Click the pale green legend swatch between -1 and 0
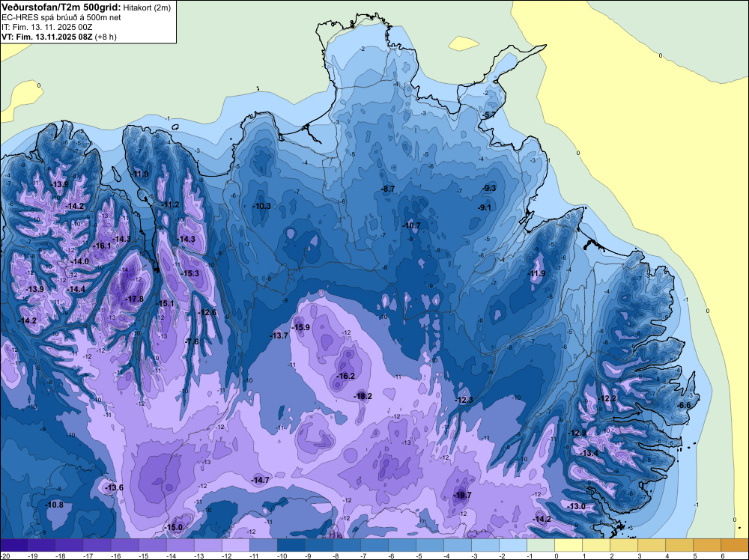The image size is (749, 560). (x=541, y=545)
